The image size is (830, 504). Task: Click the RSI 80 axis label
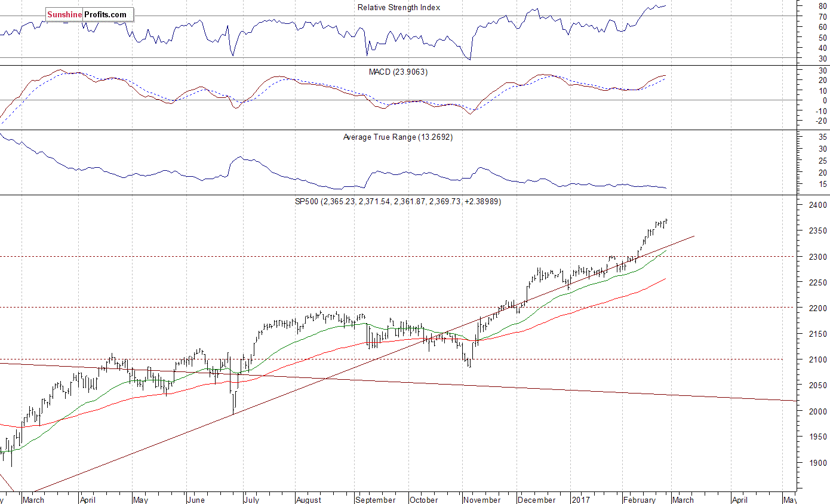[x=823, y=6]
